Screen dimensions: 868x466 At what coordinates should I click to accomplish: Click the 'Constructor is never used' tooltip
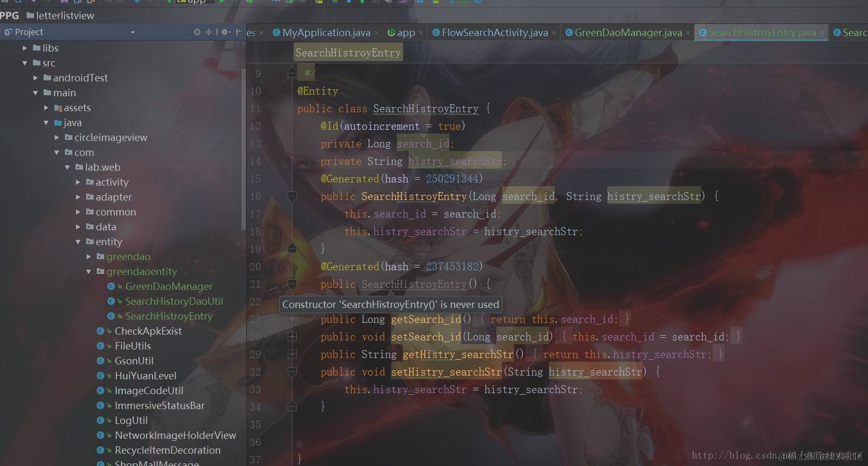pyautogui.click(x=391, y=304)
